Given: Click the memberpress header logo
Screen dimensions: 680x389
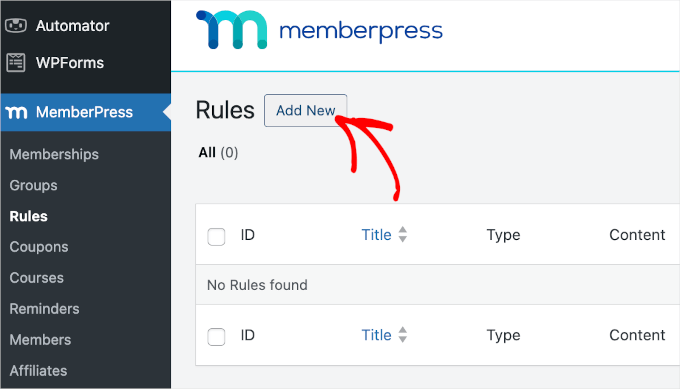Looking at the screenshot, I should [x=319, y=30].
